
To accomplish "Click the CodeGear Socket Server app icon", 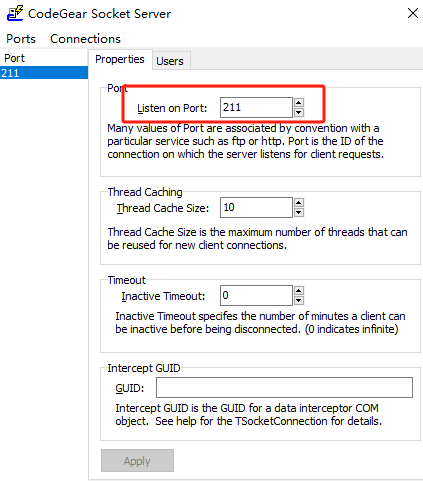I will [15, 13].
